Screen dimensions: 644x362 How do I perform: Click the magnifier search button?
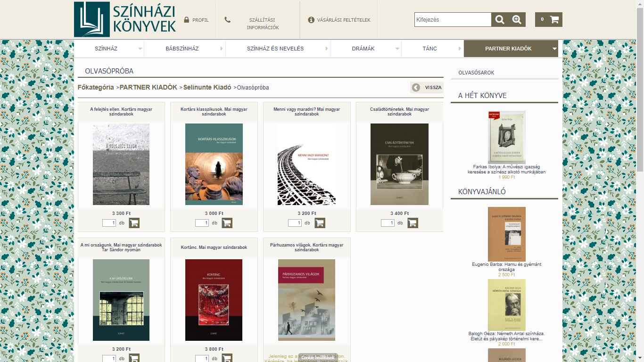tap(500, 19)
